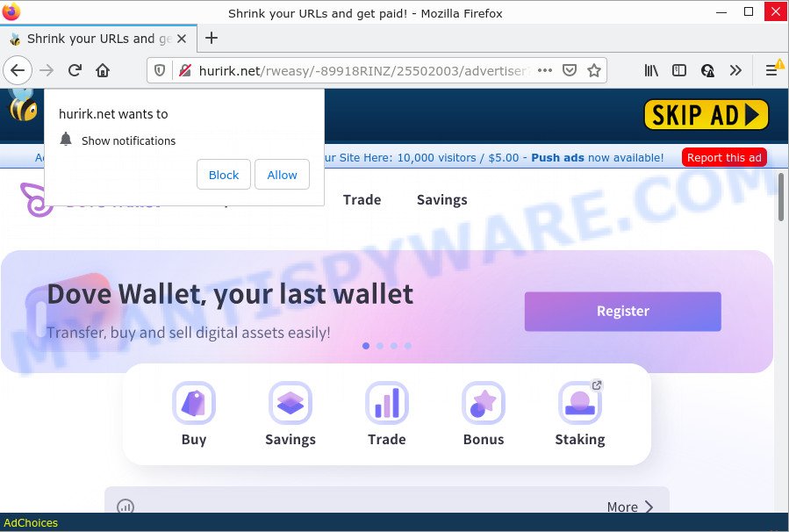Click the address bar URL field

pyautogui.click(x=362, y=70)
